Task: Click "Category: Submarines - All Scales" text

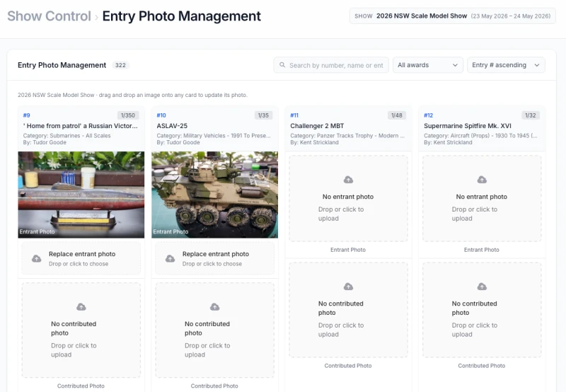Action: click(67, 136)
